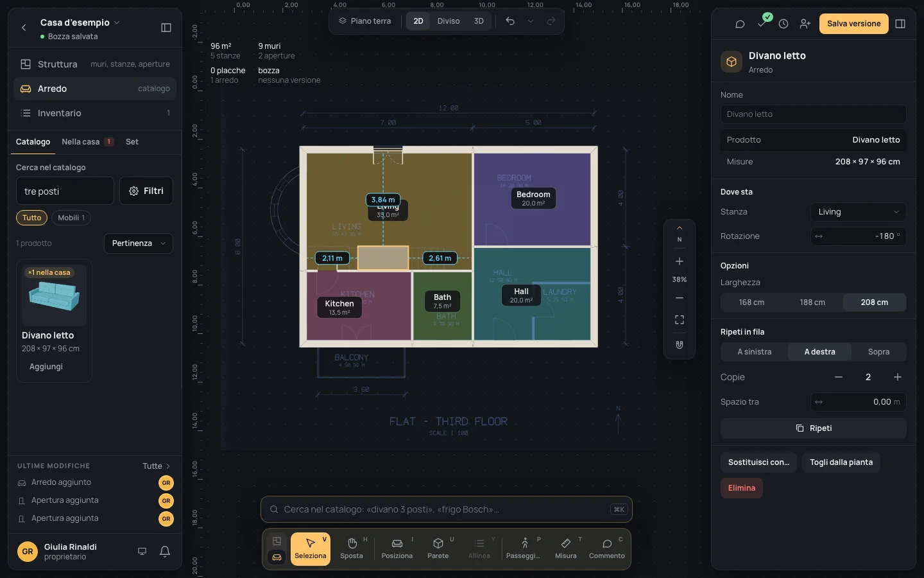Screen dimensions: 924x578
Task: Select the Posiziona furniture tool
Action: [397, 549]
